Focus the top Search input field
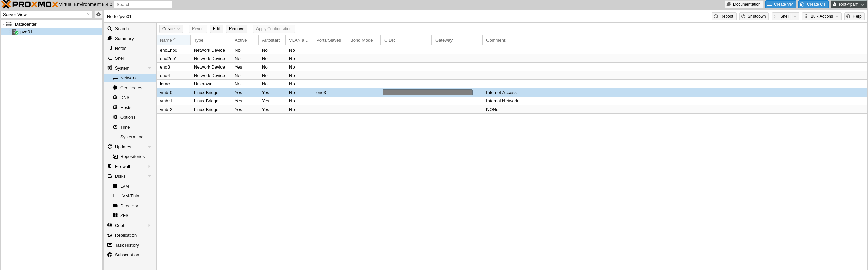868x270 pixels. pos(143,4)
